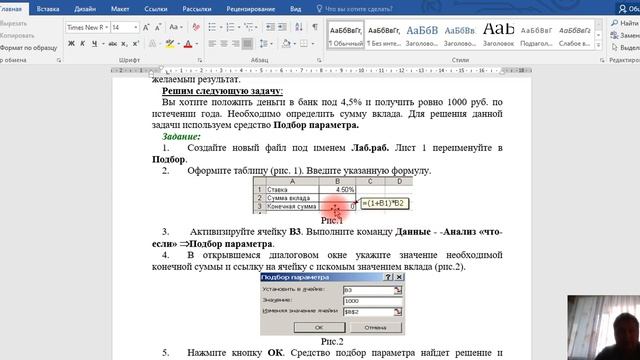Screen dimensions: 640x360
Task: Switch to the Рассылки tab
Action: [x=196, y=9]
